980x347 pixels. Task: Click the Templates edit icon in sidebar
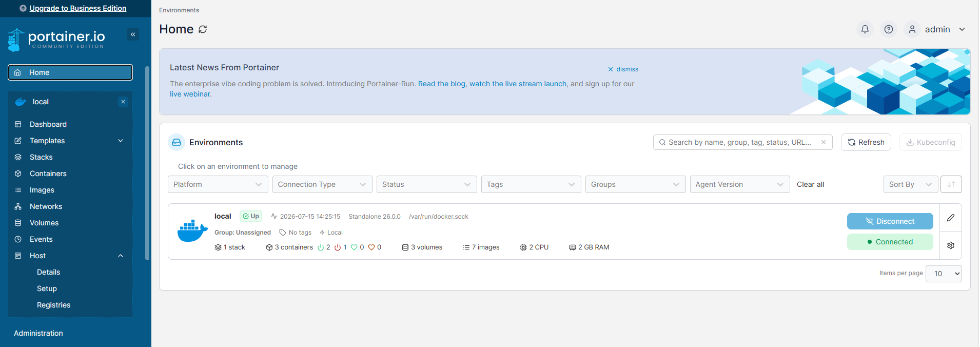click(18, 141)
